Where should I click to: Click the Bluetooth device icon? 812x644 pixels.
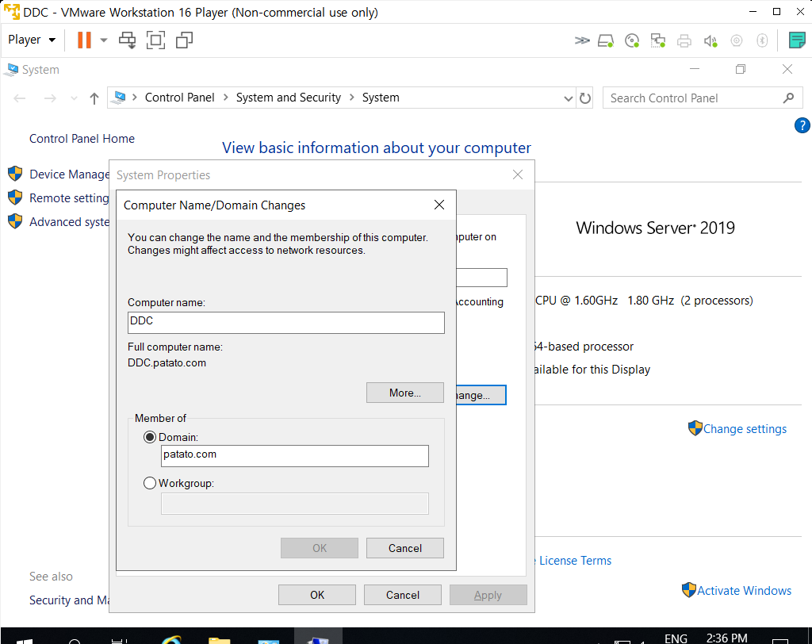pos(762,40)
